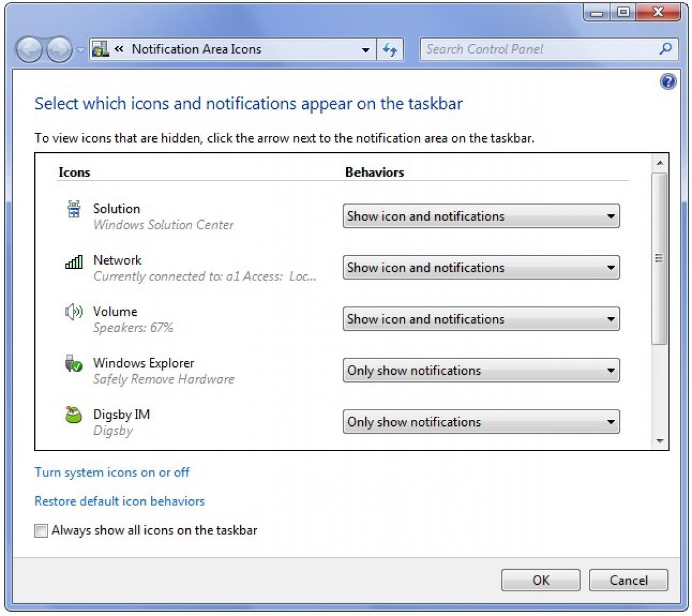Screen dimensions: 692x616
Task: Click the icon list scrollbar thumb
Action: click(x=660, y=258)
